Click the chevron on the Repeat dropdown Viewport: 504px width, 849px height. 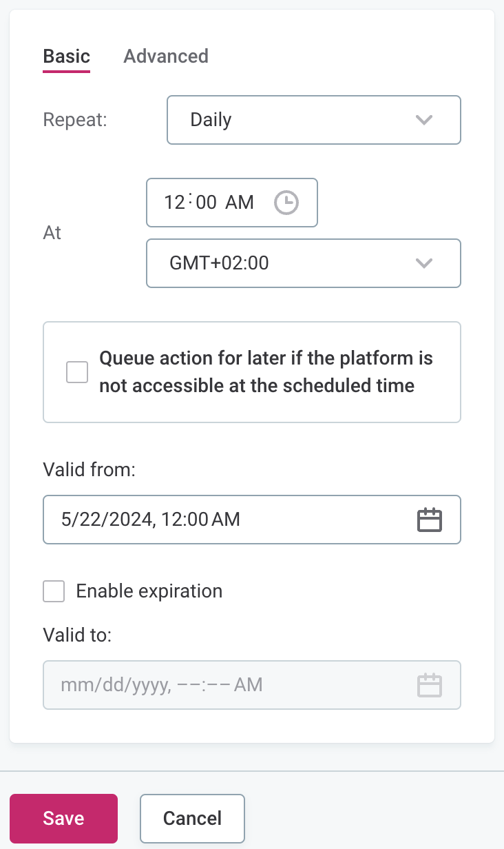tap(424, 120)
